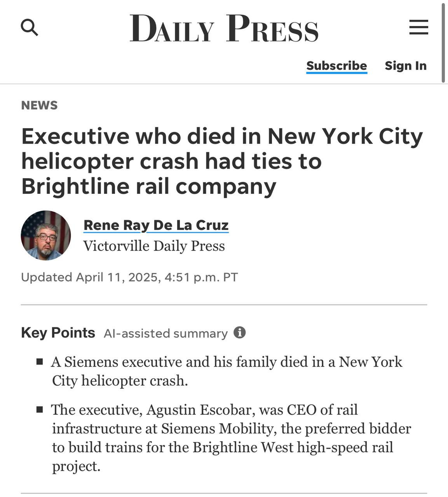Click the square bullet before 'The executive, Agustin'

39,410
